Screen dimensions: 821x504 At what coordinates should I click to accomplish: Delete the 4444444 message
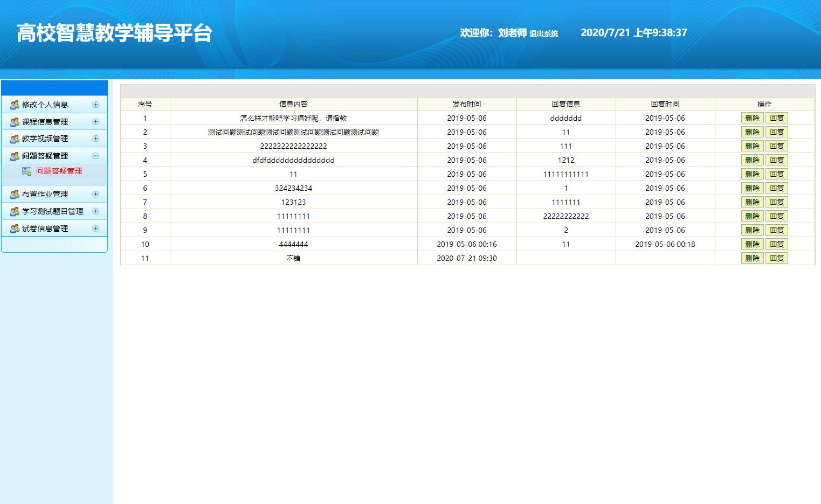pos(752,244)
